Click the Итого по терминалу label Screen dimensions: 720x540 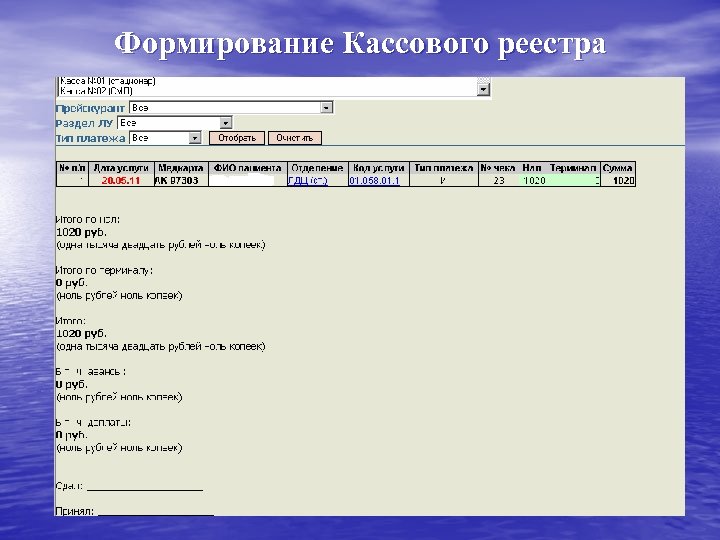click(104, 270)
